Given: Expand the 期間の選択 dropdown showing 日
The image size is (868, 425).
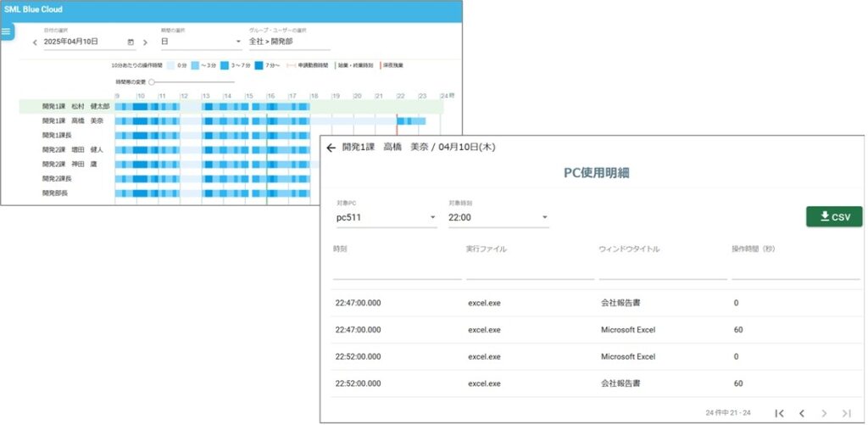Looking at the screenshot, I should coord(202,42).
